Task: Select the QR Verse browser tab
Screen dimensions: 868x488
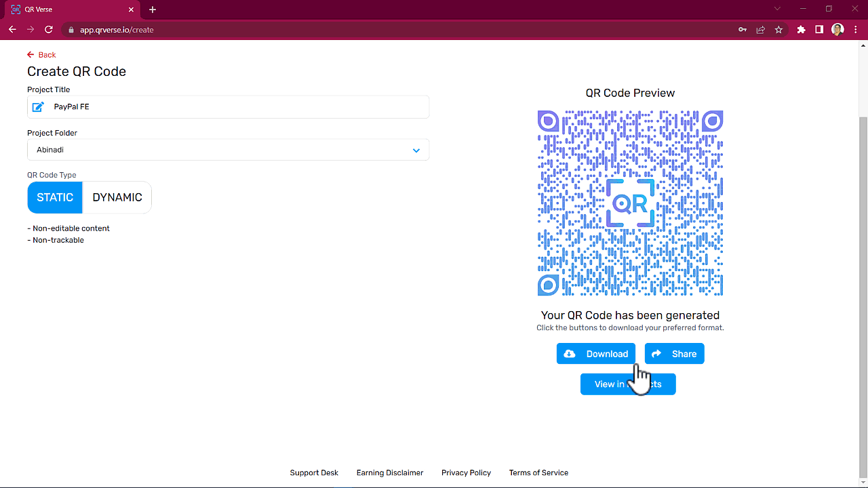Action: (73, 9)
